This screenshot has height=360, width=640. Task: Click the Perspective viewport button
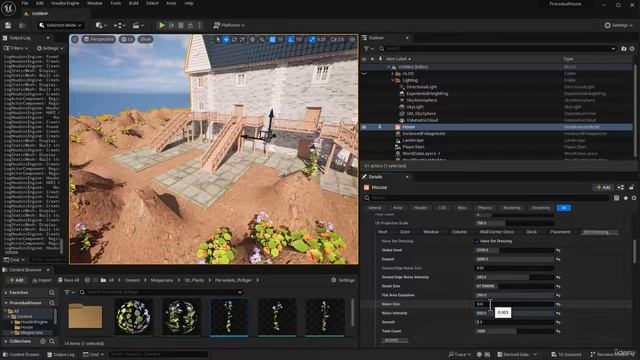98,39
